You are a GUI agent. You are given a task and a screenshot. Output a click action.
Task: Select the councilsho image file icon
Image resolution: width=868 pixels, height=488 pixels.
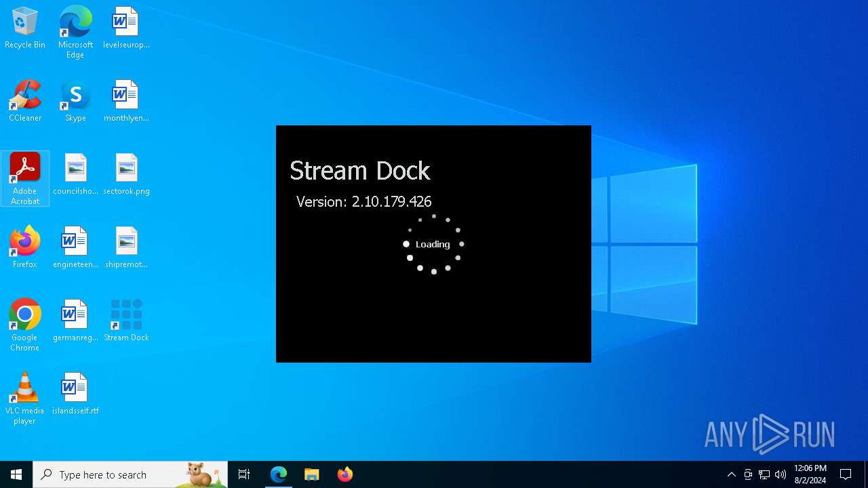click(x=75, y=175)
